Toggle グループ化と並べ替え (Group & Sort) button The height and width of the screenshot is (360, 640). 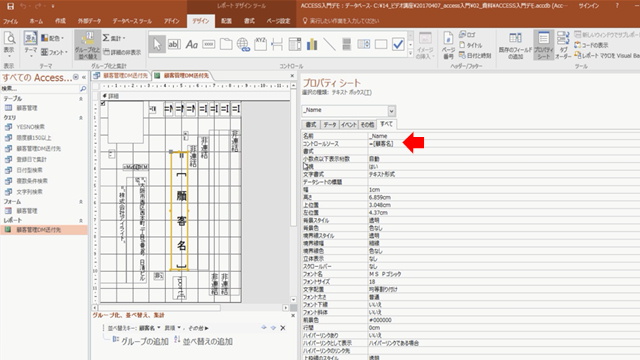point(87,45)
